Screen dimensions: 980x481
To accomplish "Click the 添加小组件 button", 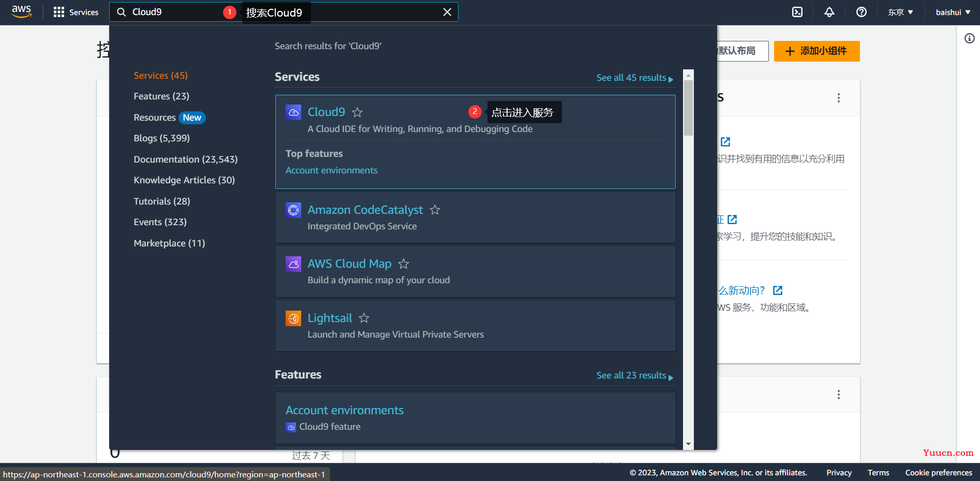I will point(816,51).
